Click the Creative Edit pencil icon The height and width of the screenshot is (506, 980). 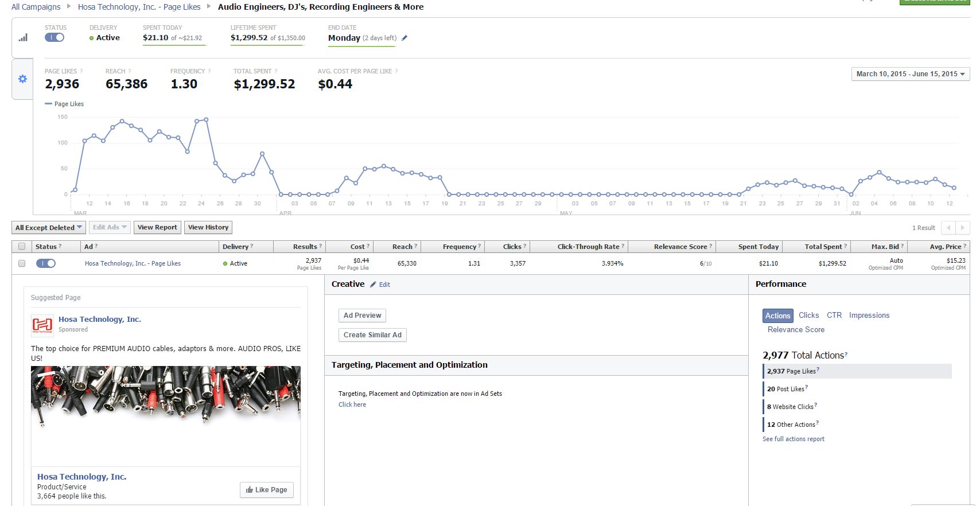point(373,285)
